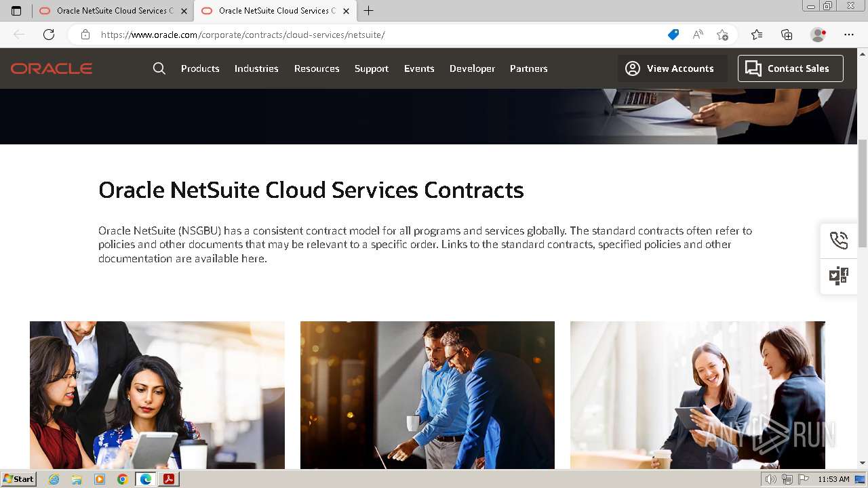This screenshot has width=868, height=488.
Task: Open the Resources menu
Action: click(x=317, y=68)
